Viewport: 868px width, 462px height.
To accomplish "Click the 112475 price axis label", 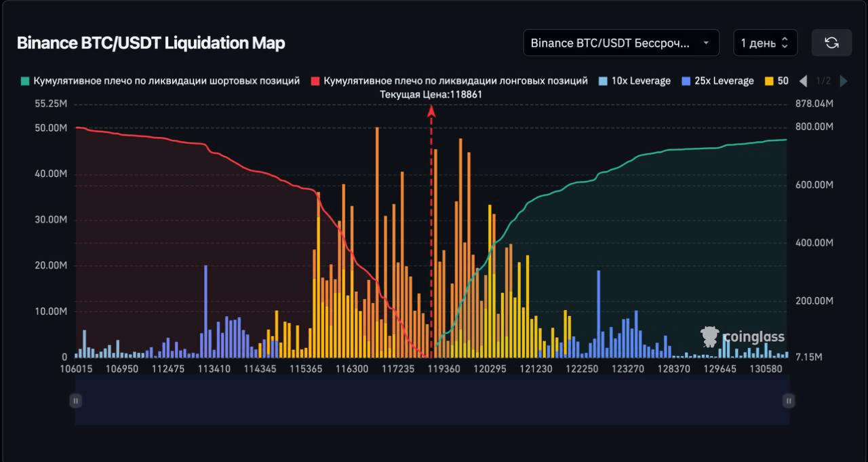I will click(x=168, y=369).
